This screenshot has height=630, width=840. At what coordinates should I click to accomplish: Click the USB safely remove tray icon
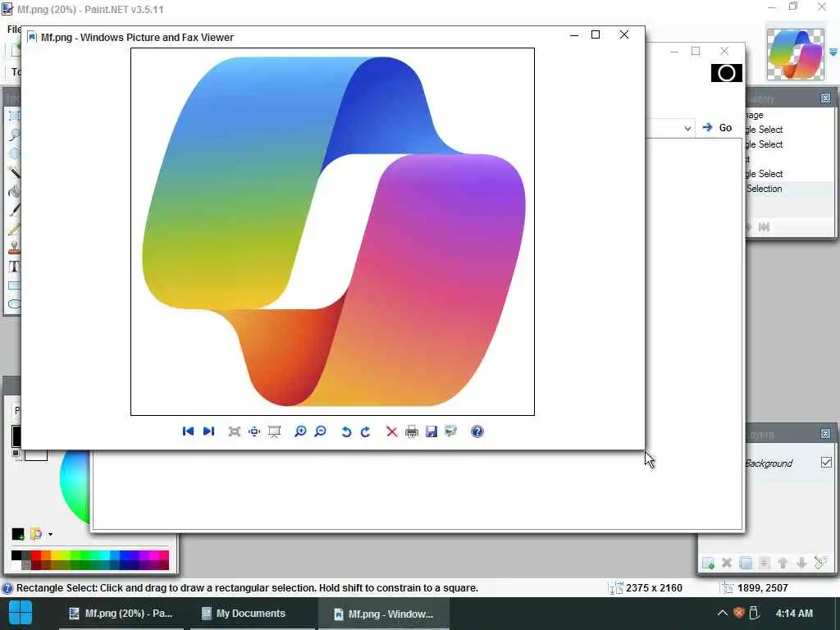[755, 613]
